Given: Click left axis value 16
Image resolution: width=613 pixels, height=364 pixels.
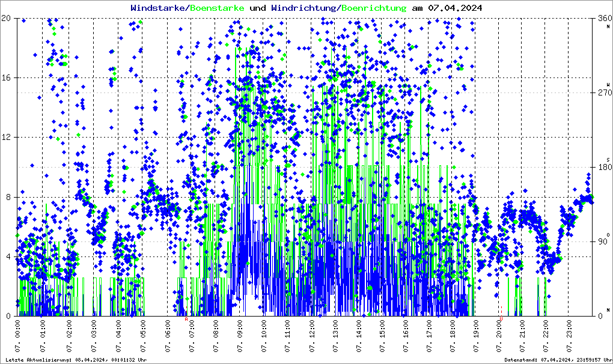Looking at the screenshot, I should coord(6,77).
